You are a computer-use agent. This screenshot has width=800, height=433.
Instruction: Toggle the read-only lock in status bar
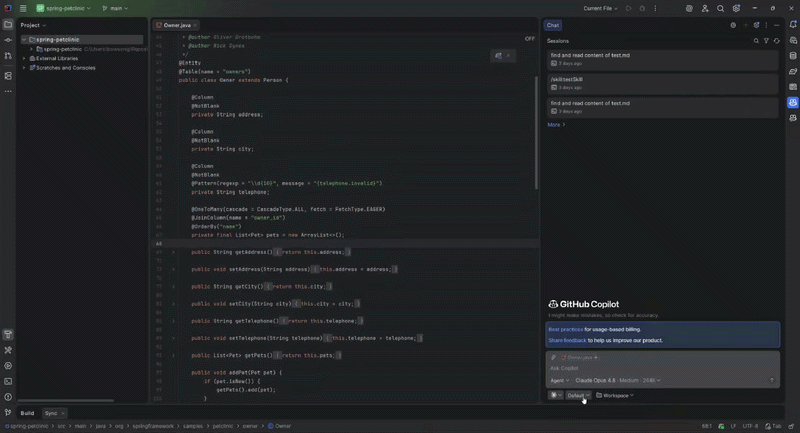(x=791, y=426)
